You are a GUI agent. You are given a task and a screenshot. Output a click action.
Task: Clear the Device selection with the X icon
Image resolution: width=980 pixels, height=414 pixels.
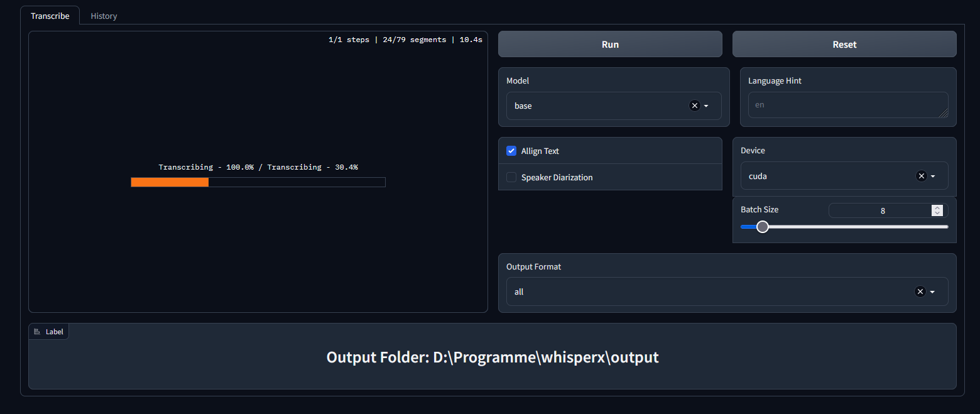point(922,176)
